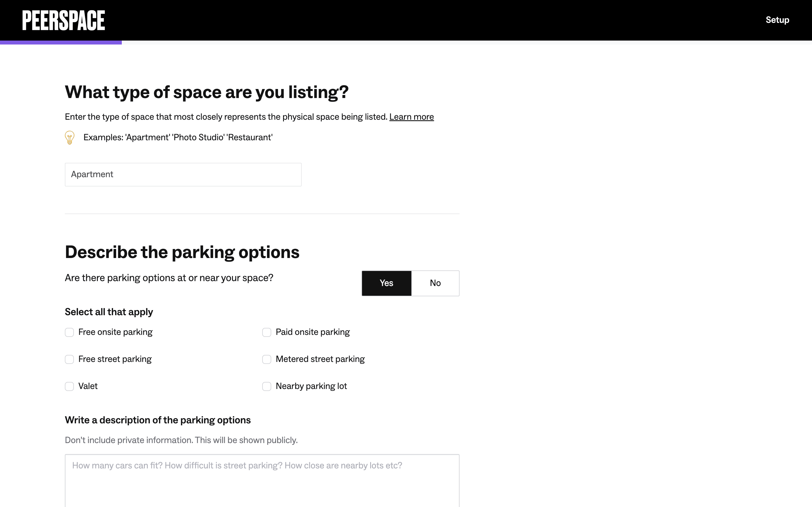812x507 pixels.
Task: Click the Nearby parking lot label
Action: point(311,386)
